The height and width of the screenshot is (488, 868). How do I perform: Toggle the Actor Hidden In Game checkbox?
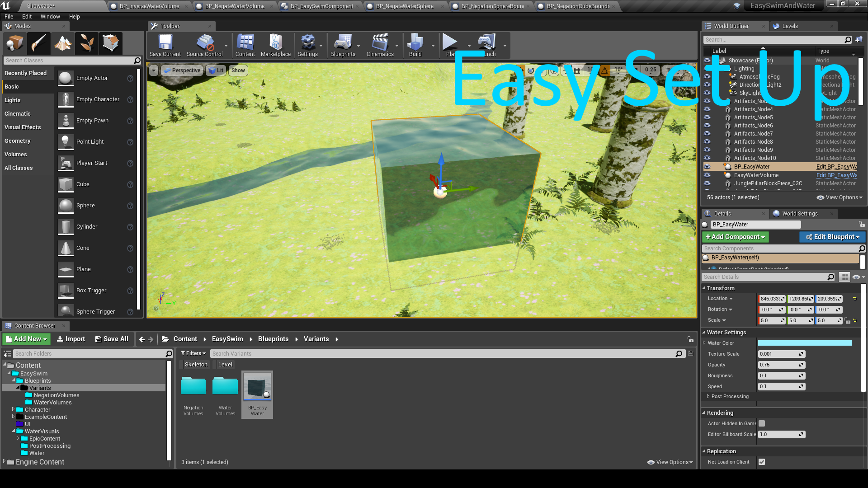(x=762, y=423)
